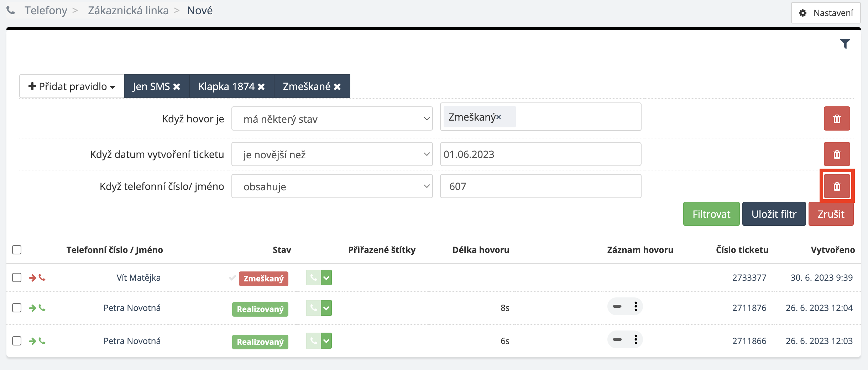868x370 pixels.
Task: Remove the Klapka 1874 filter tag
Action: click(x=261, y=87)
